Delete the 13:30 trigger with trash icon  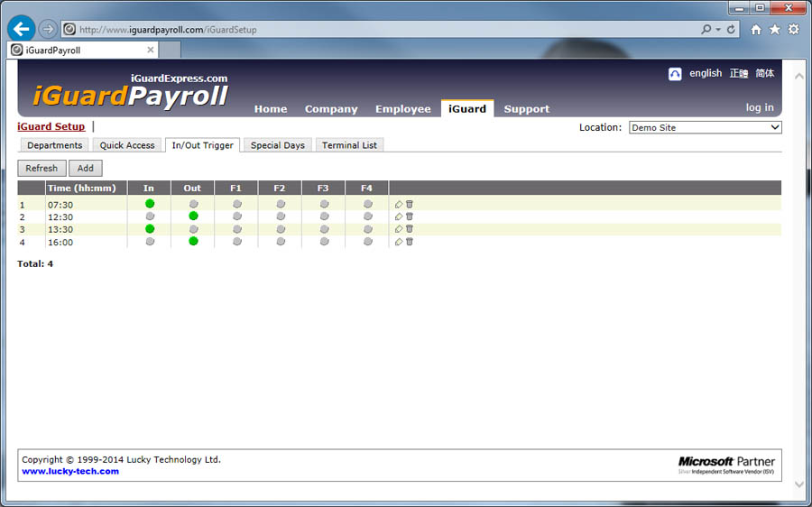coord(409,228)
